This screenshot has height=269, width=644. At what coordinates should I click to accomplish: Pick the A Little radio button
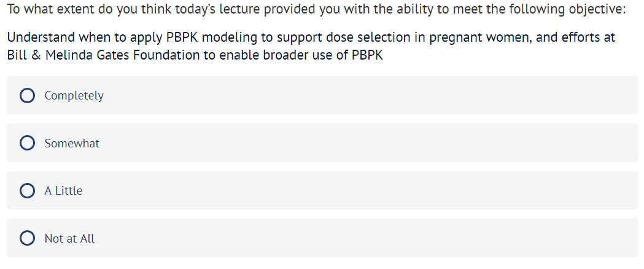click(x=27, y=190)
